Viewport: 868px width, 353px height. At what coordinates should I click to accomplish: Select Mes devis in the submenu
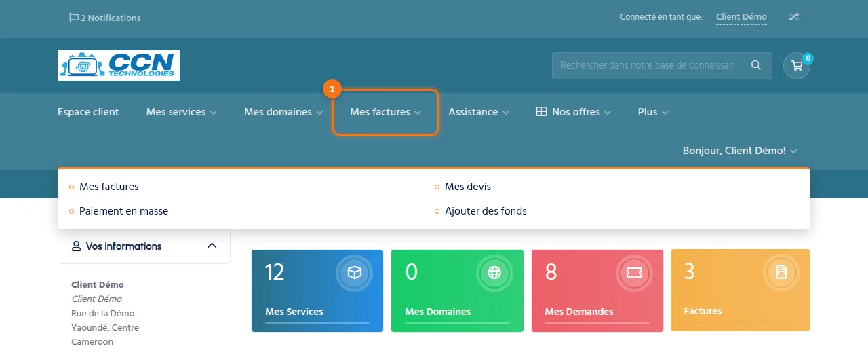coord(468,186)
